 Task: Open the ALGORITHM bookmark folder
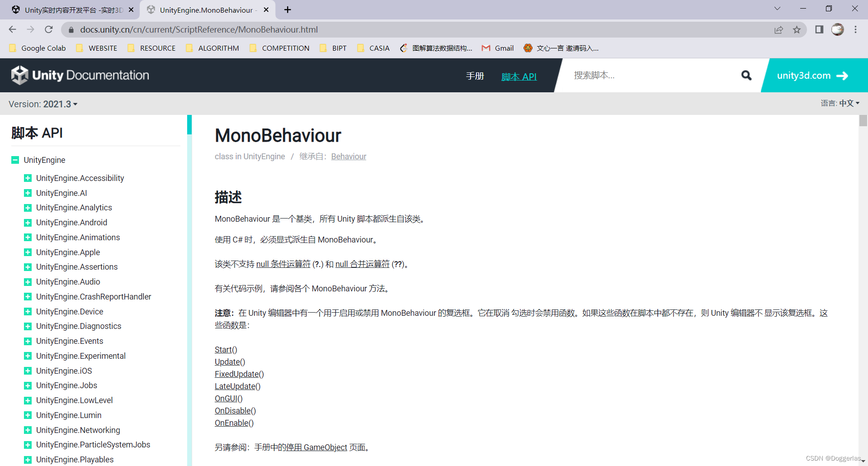(212, 48)
